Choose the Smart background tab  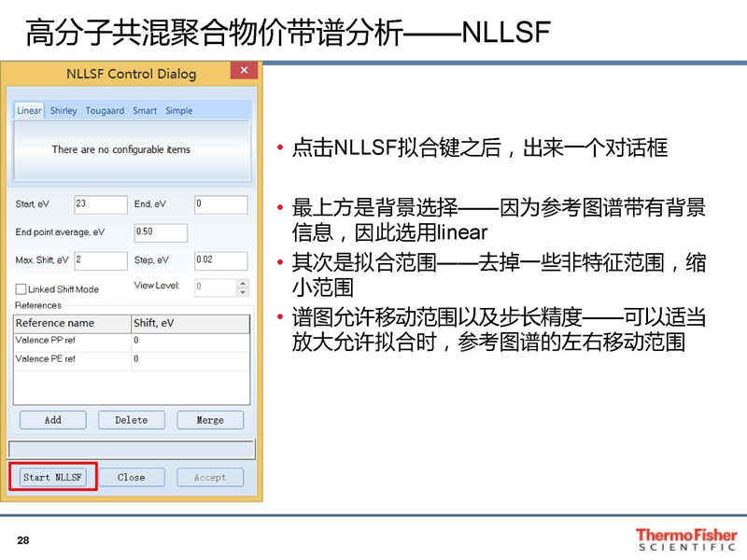pos(145,110)
